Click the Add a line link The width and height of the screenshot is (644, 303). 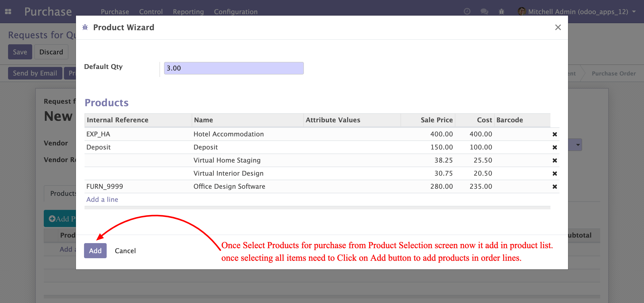pos(102,200)
